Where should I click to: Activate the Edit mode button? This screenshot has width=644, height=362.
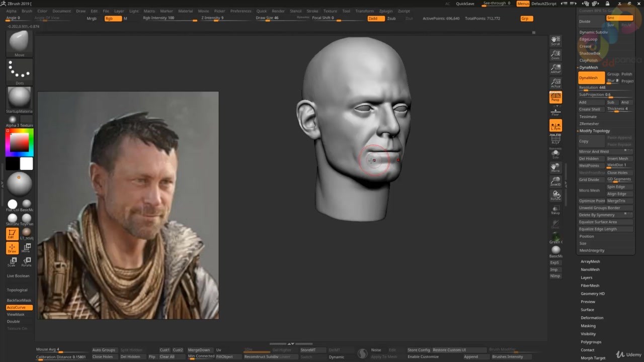[x=12, y=234]
